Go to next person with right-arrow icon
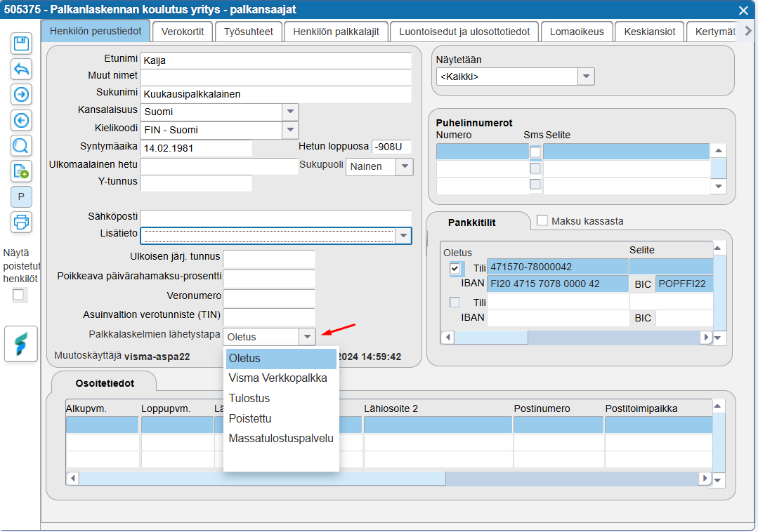Screen dimensions: 758x532 (22, 94)
